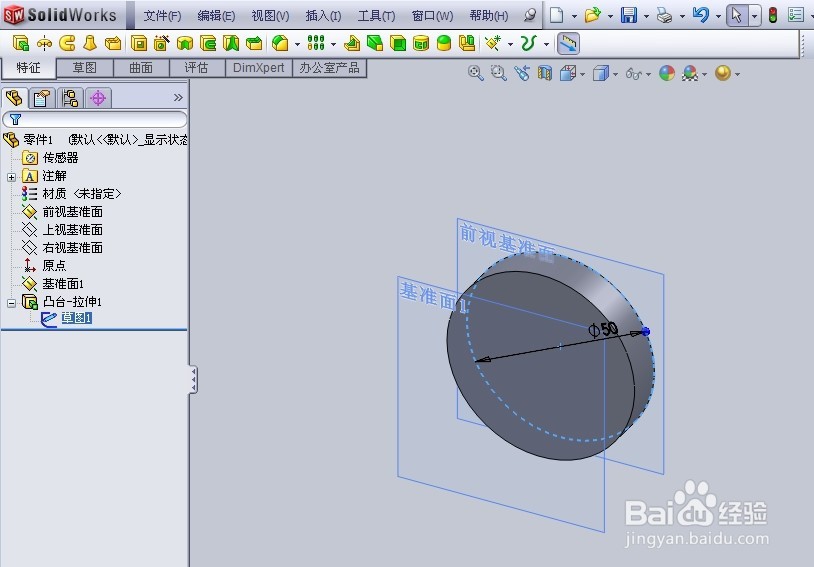814x567 pixels.
Task: Open the ConfigurationManager tab icon
Action: point(70,98)
